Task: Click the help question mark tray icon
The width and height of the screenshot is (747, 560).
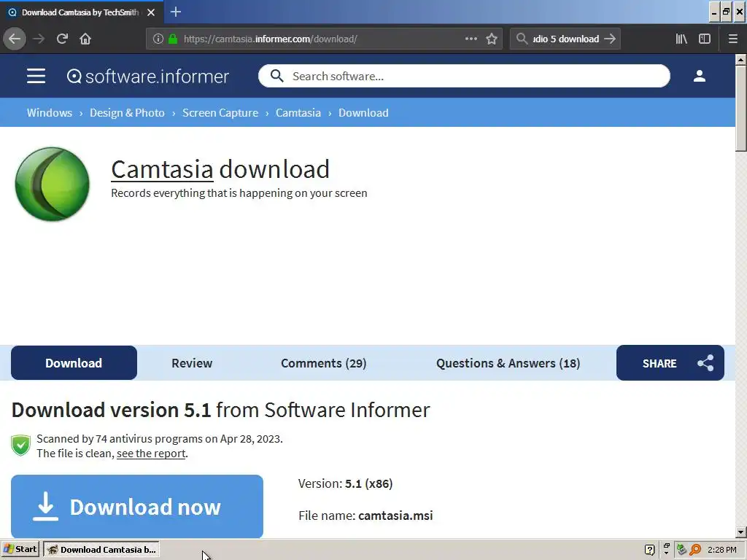Action: (650, 550)
